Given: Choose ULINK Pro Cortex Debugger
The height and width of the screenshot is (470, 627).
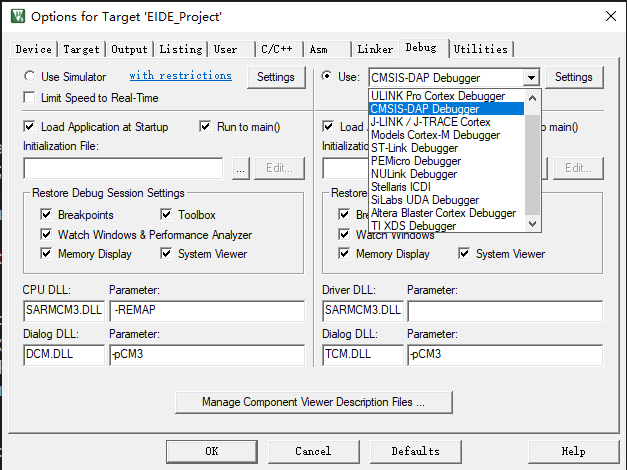Looking at the screenshot, I should (446, 96).
